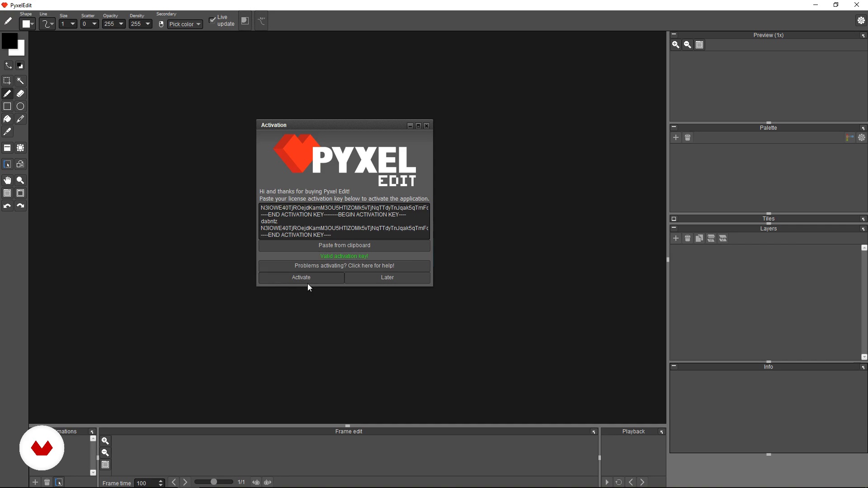The width and height of the screenshot is (868, 488).
Task: Open the Secondary Pick color dropdown
Action: [x=185, y=24]
